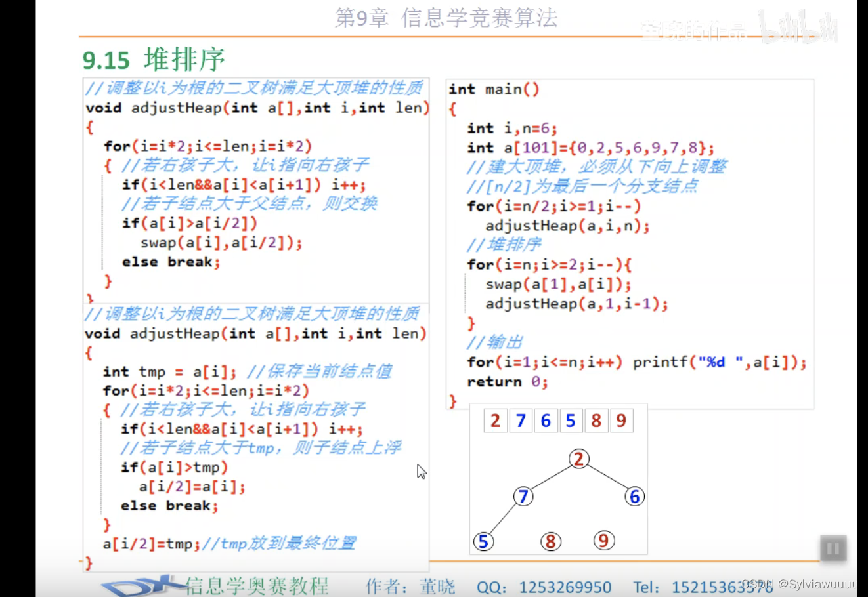Select the chapter title '第9章 信息学竞赛算法'
This screenshot has height=597, width=868.
click(446, 18)
